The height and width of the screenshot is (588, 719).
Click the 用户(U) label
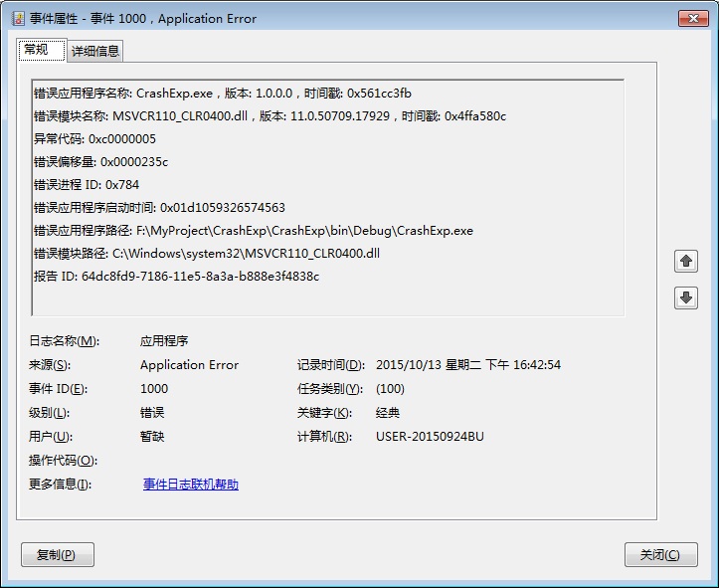(x=51, y=437)
